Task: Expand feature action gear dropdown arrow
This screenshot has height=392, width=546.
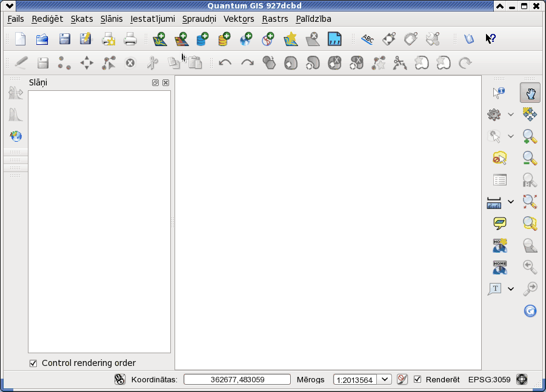Action: [510, 114]
